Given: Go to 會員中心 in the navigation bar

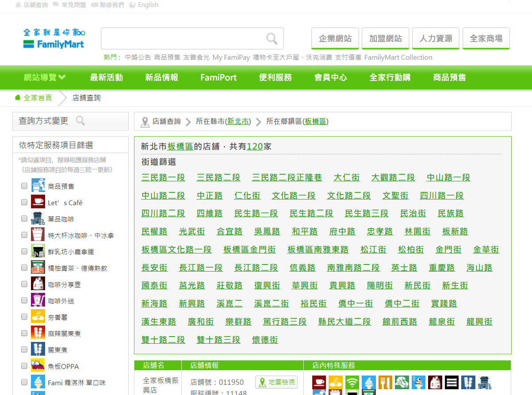Looking at the screenshot, I should tap(330, 77).
